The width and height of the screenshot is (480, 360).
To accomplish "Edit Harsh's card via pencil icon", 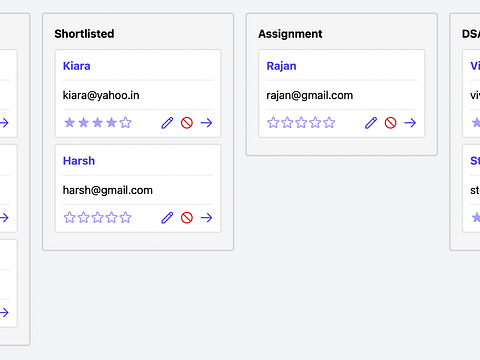I will click(167, 218).
